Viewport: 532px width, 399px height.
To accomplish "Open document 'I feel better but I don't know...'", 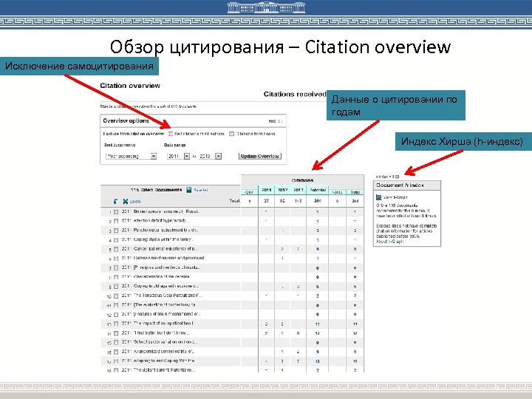I will (x=162, y=332).
